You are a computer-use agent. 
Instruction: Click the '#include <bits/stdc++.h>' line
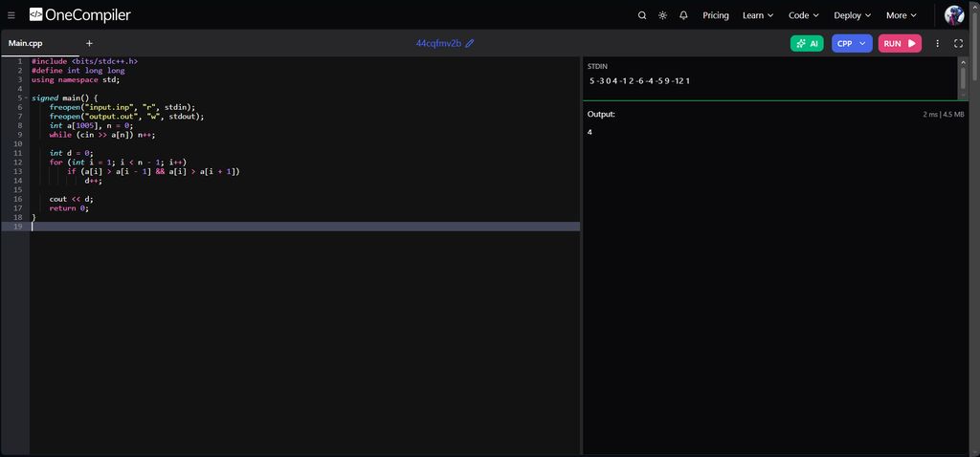click(84, 62)
